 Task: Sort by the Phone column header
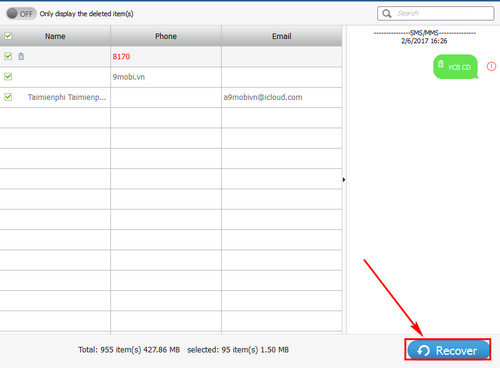(166, 36)
